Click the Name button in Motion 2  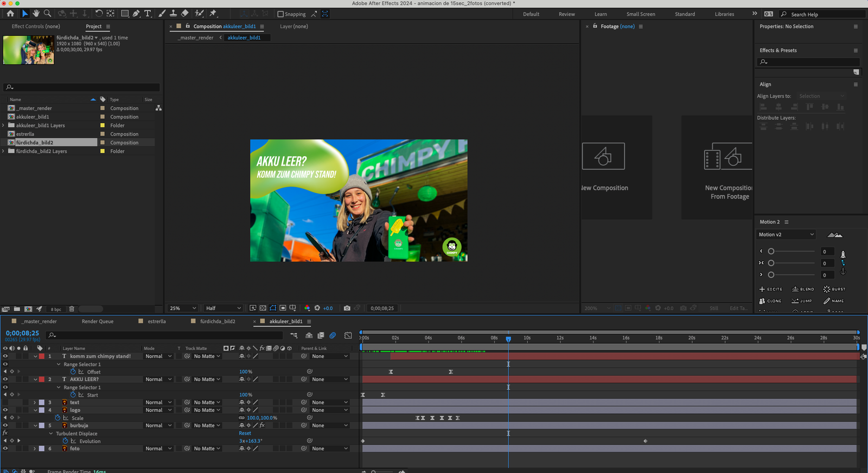(x=834, y=301)
